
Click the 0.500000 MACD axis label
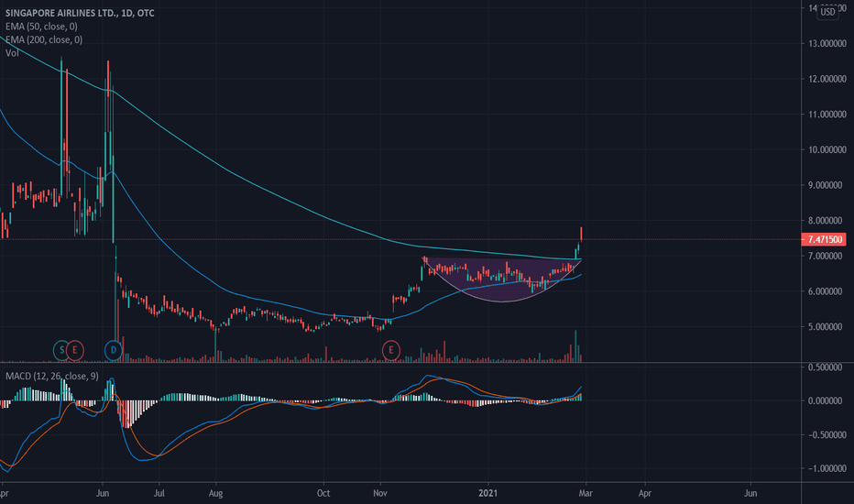[827, 367]
